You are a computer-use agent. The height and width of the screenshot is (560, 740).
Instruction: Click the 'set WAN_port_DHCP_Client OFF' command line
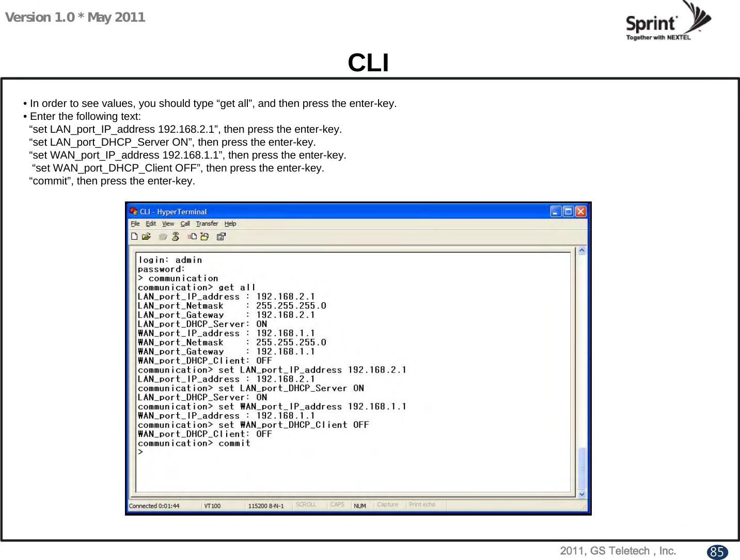(253, 425)
